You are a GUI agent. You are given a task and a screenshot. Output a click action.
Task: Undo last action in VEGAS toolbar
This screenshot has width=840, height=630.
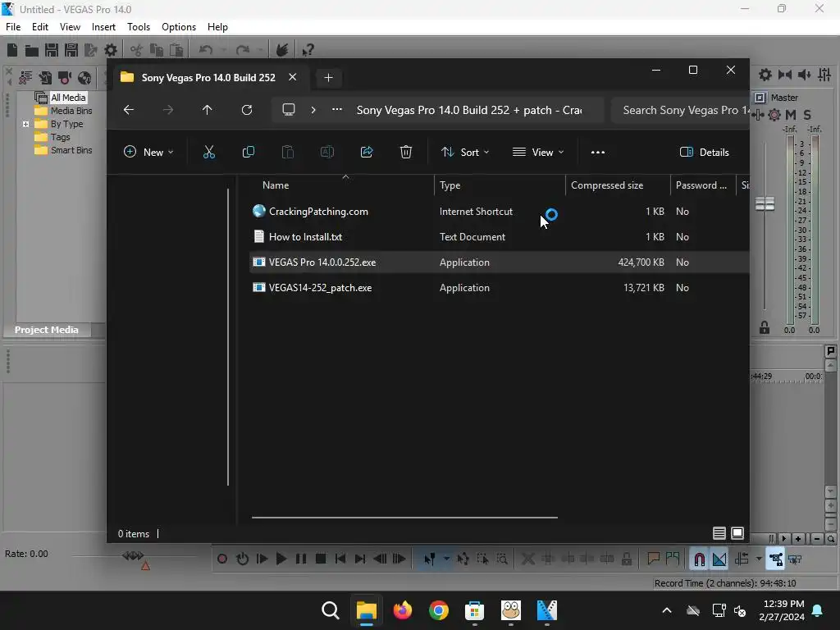point(206,50)
